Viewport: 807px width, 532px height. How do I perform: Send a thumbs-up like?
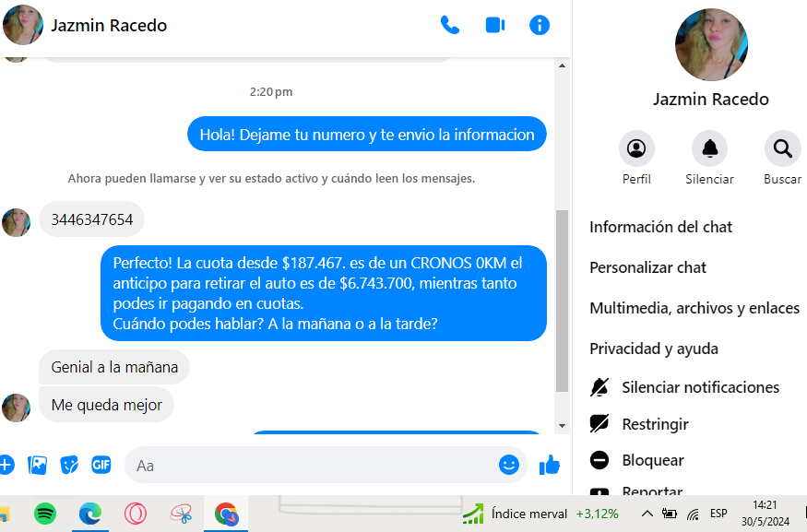[550, 465]
